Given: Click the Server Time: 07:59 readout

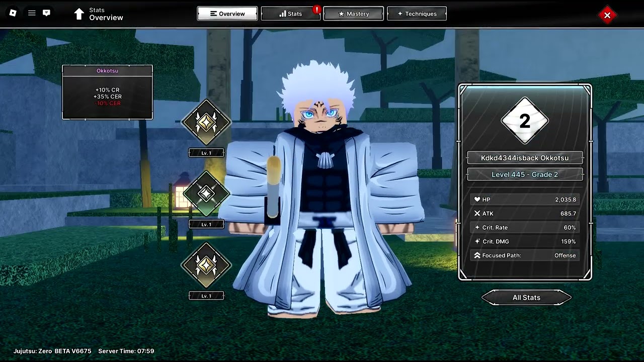Looking at the screenshot, I should pos(126,351).
